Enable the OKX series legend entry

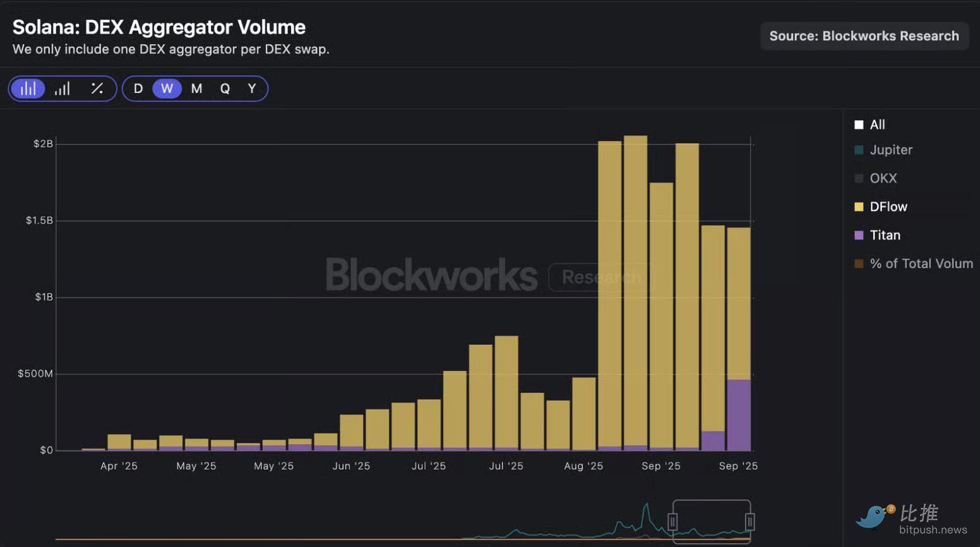[875, 178]
